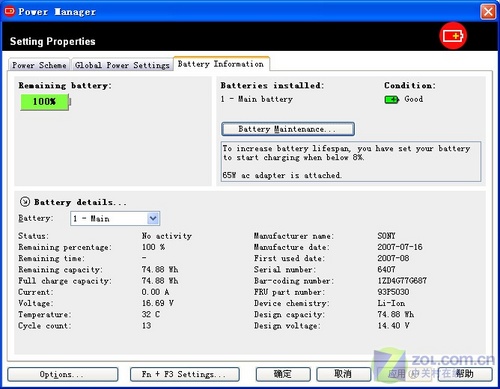
Task: Click the green Good condition battery icon
Action: [392, 99]
